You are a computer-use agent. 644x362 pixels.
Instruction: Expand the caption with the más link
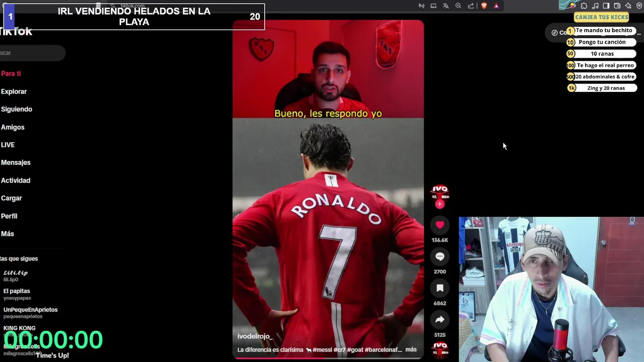tap(411, 349)
